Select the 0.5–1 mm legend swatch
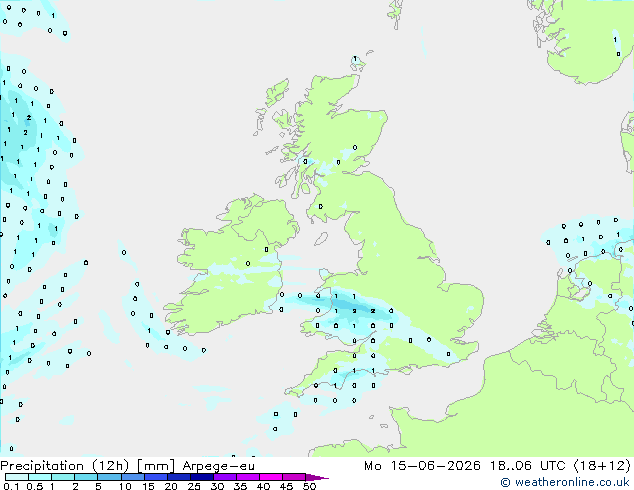634x490 pixels. [x=40, y=477]
